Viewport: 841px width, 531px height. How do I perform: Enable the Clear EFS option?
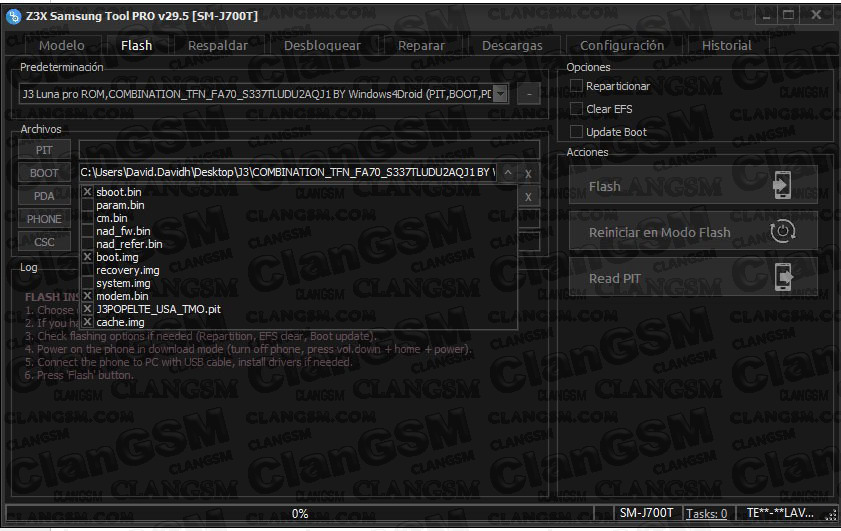point(577,109)
